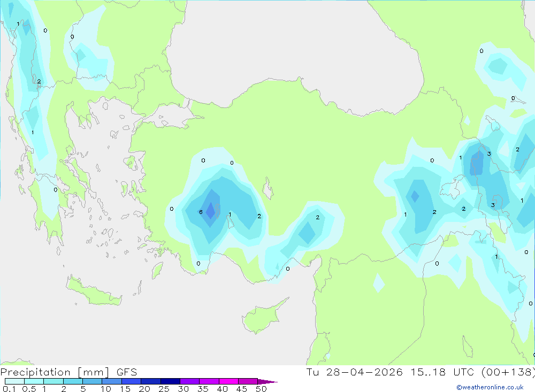This screenshot has width=535, height=392.
Task: Select the violet 30-35 legend swatch
Action: [x=190, y=381]
